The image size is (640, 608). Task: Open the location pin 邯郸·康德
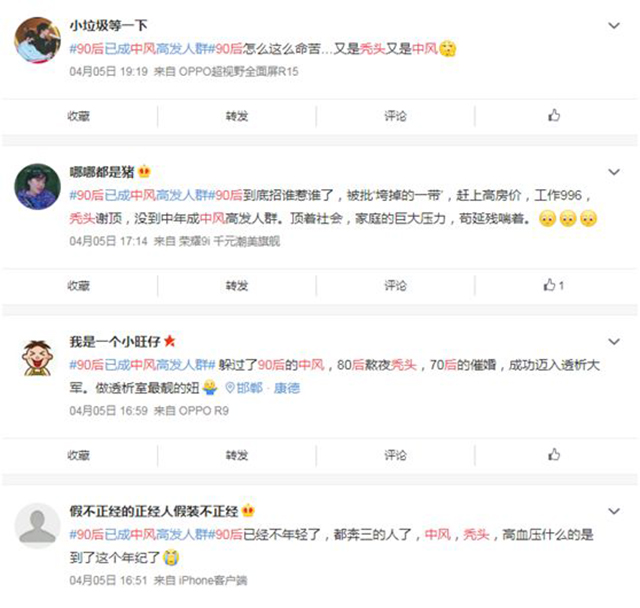click(262, 388)
